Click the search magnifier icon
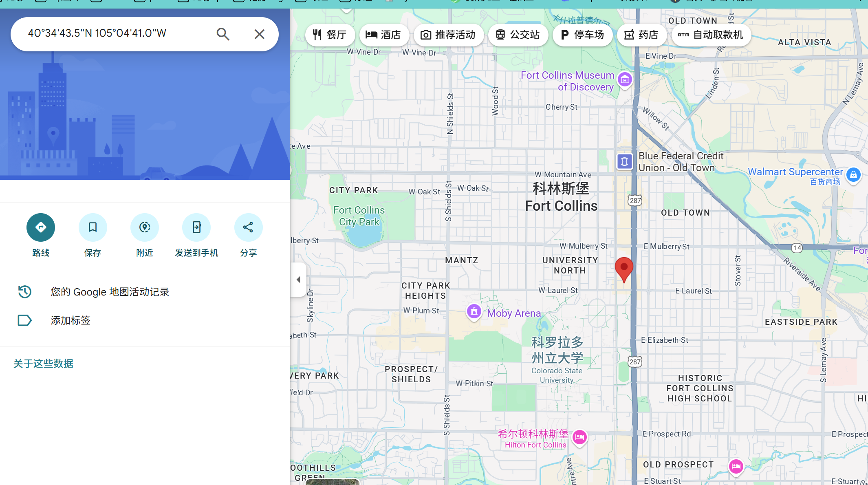The width and height of the screenshot is (868, 485). pos(223,34)
